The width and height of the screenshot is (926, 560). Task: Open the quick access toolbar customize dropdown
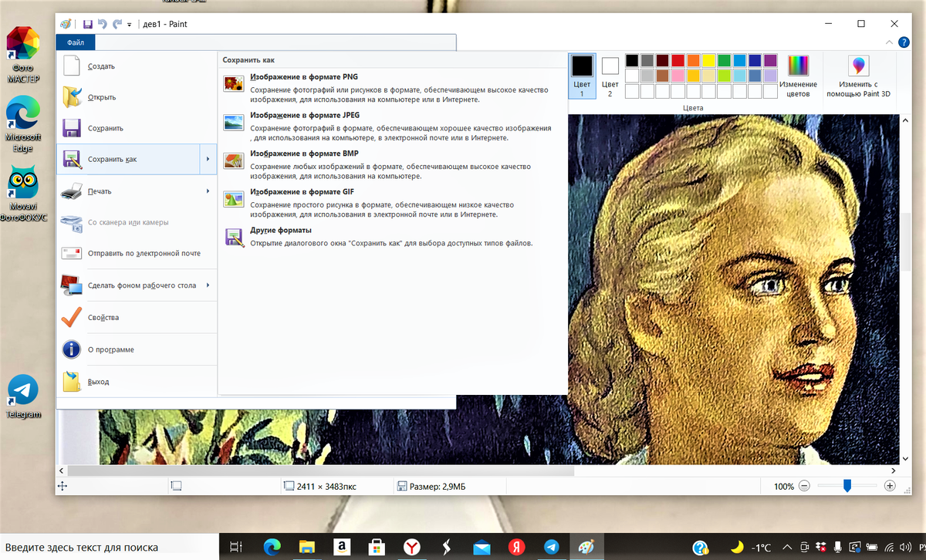129,25
